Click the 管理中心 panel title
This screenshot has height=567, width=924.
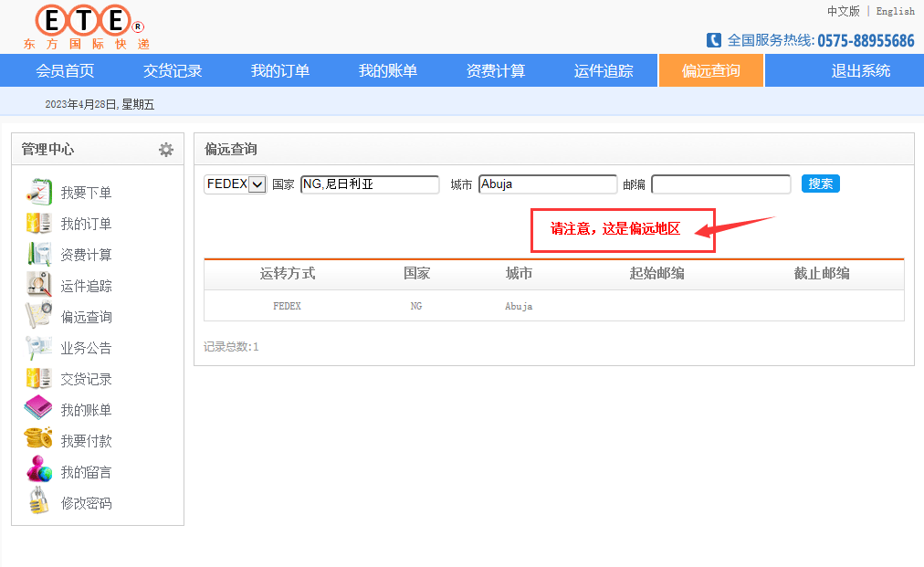point(47,149)
